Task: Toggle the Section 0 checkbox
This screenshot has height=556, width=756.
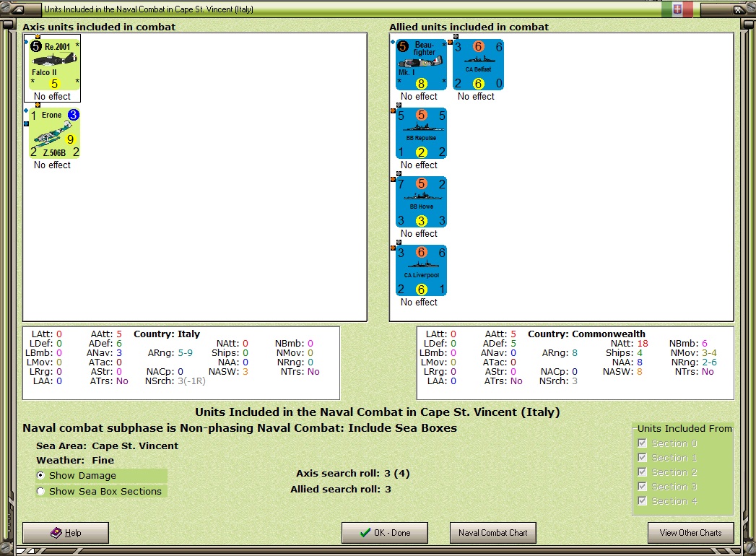Action: point(642,443)
